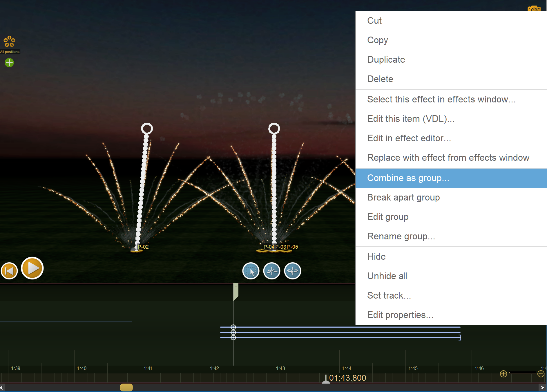
Task: Choose Rename group
Action: coord(451,236)
